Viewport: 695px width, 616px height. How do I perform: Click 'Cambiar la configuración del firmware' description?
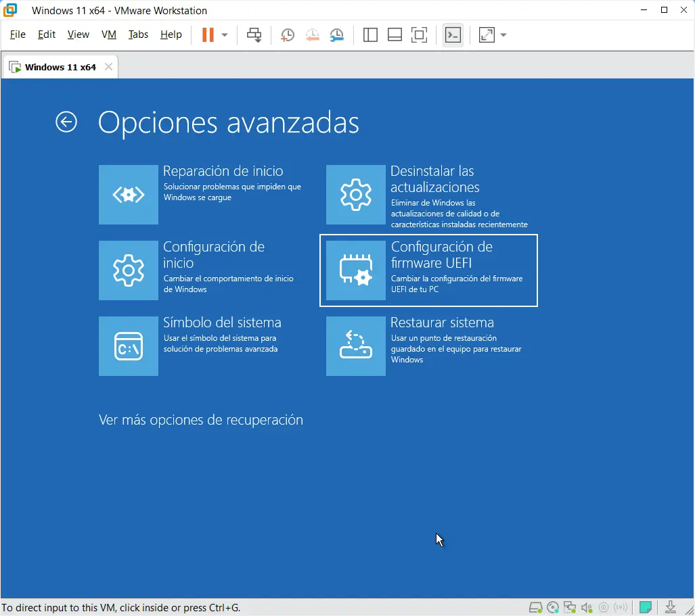tap(457, 278)
